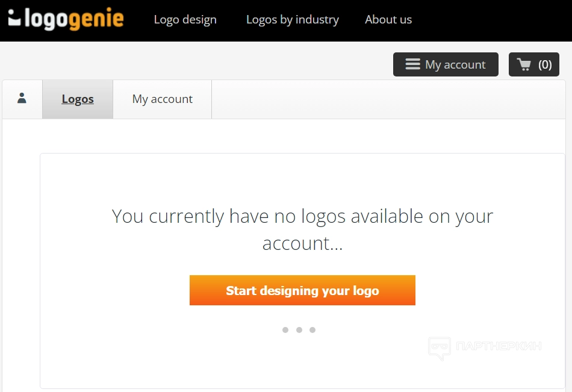
Task: Click the genie lamp icon in the logo
Action: pos(14,19)
